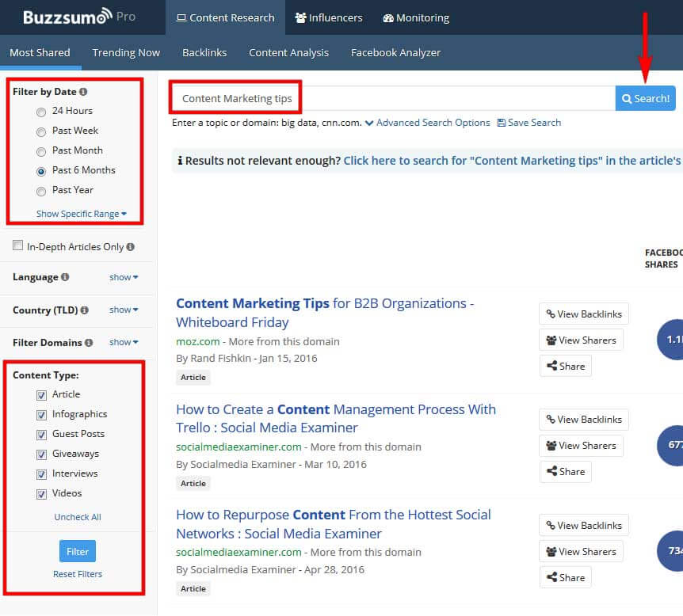The image size is (683, 616).
Task: View Sharers for the Trello article
Action: [581, 445]
